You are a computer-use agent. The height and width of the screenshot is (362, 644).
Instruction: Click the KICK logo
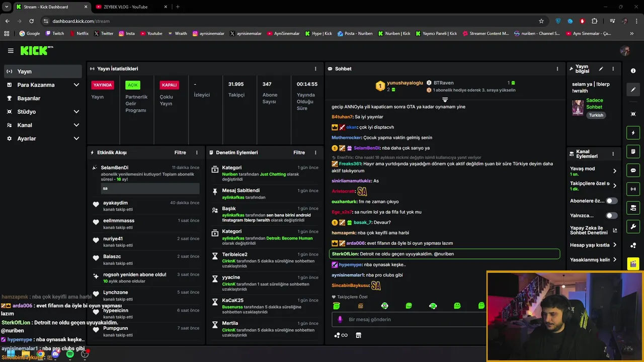(x=36, y=50)
